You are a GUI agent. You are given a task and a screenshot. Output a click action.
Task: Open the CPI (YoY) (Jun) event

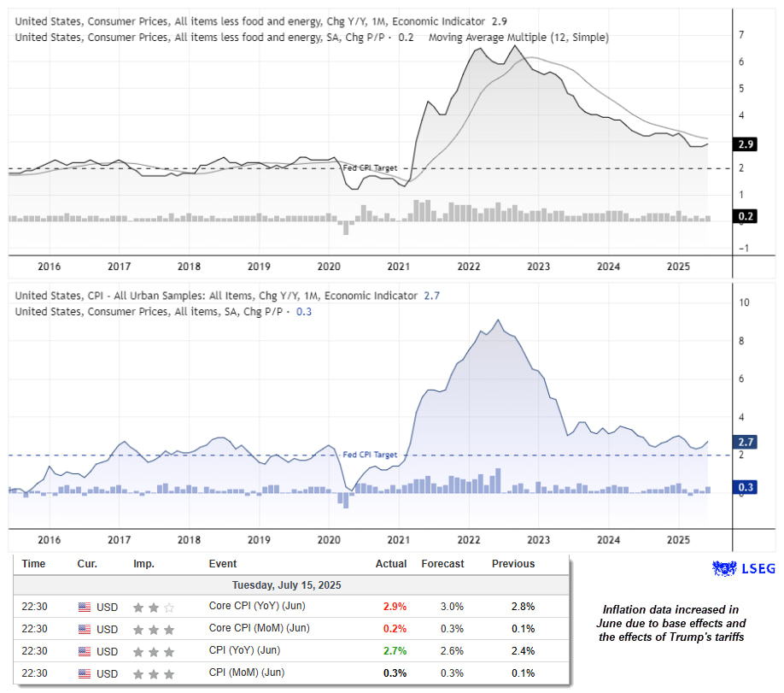[248, 651]
